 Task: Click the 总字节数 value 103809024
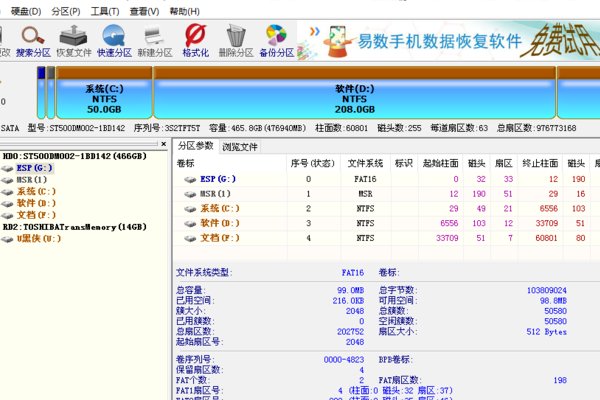[x=546, y=291]
